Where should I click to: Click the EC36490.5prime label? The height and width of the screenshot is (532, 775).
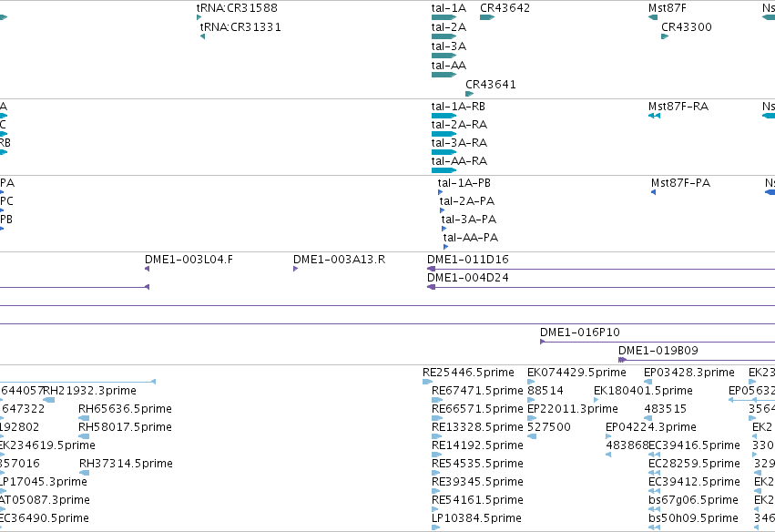(45, 518)
